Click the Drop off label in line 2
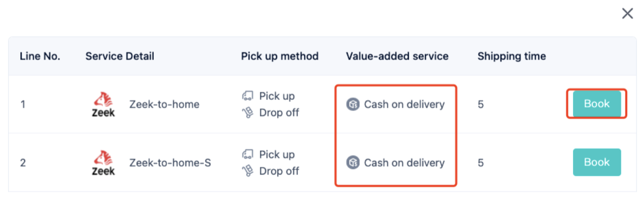Screen dimensions: 644x203 pos(279,171)
